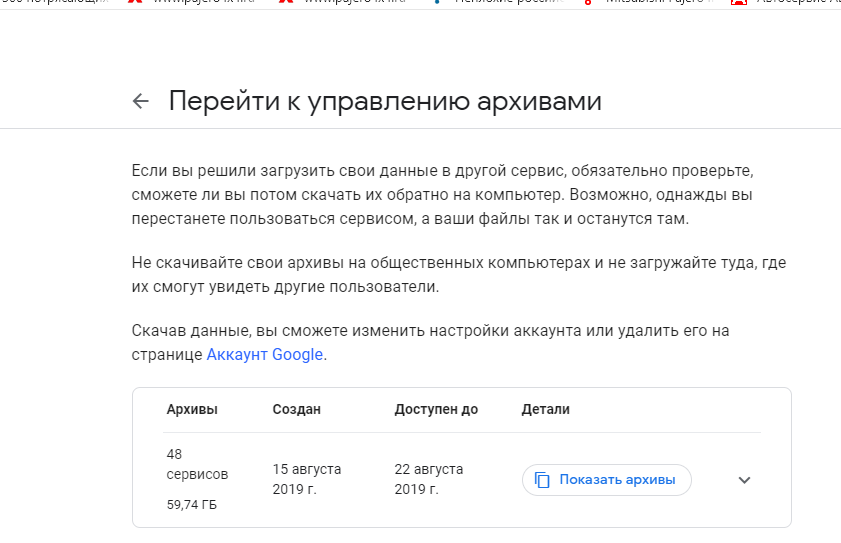The height and width of the screenshot is (543, 841).
Task: Select the Детали column header
Action: point(545,409)
